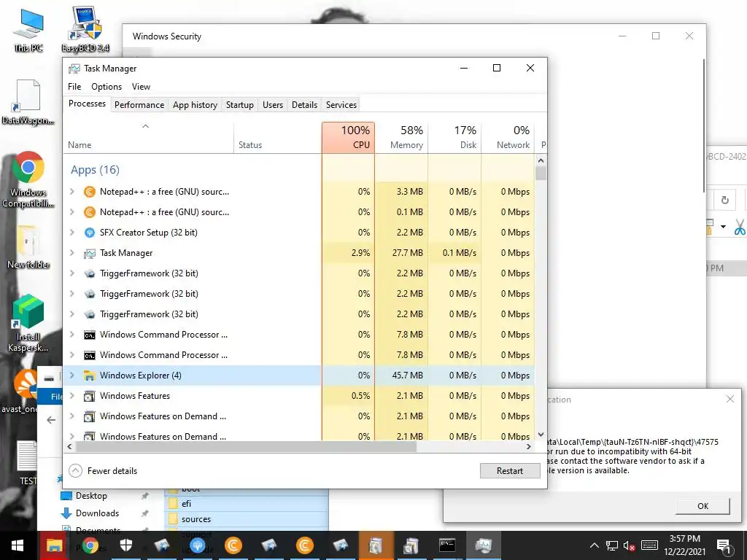This screenshot has height=560, width=747.
Task: Select the Chrome Windows Compatibility desktop shortcut
Action: pos(28,179)
